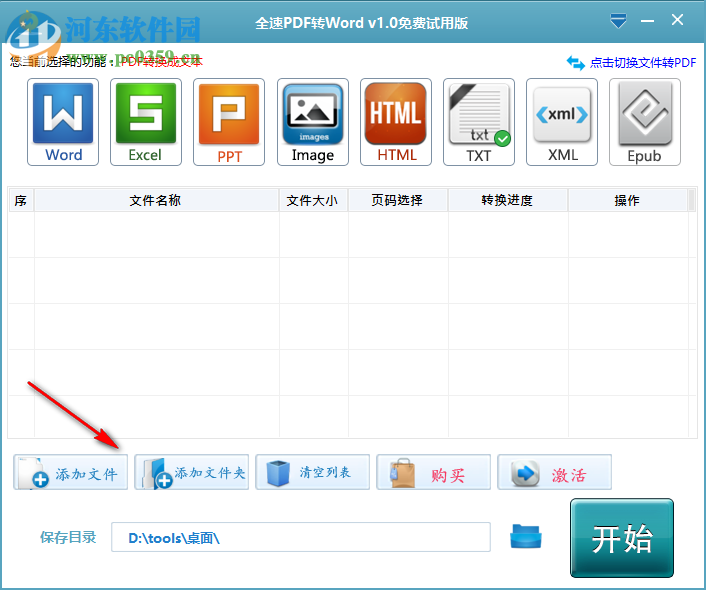This screenshot has width=706, height=590.
Task: Choose the Excel output format
Action: pos(146,122)
